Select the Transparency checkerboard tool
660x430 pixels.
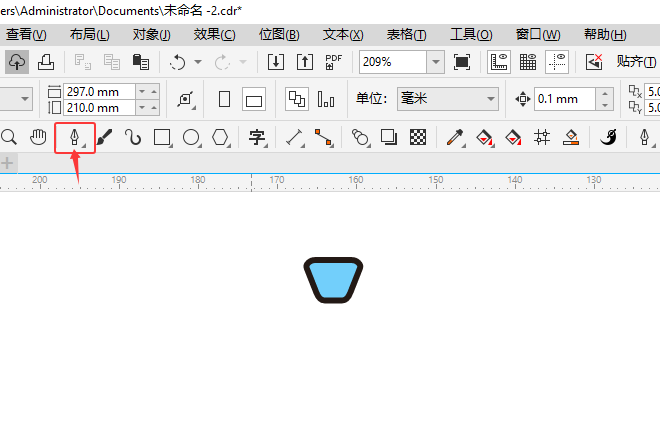pos(418,137)
